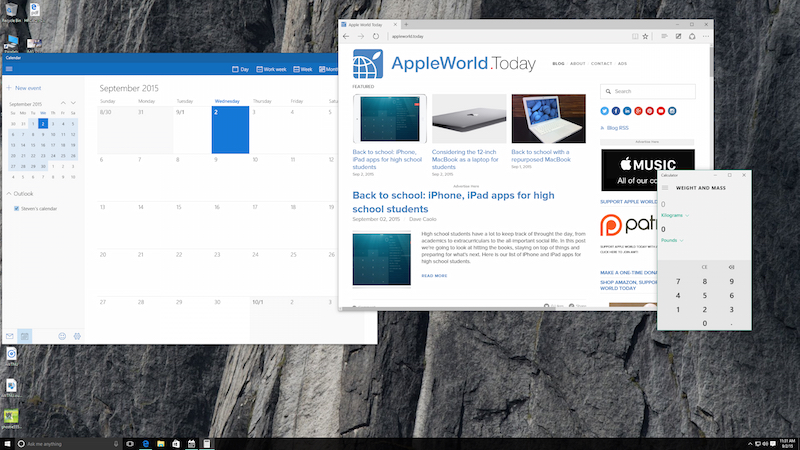Open the Windows Start menu
This screenshot has width=800, height=450.
click(7, 444)
